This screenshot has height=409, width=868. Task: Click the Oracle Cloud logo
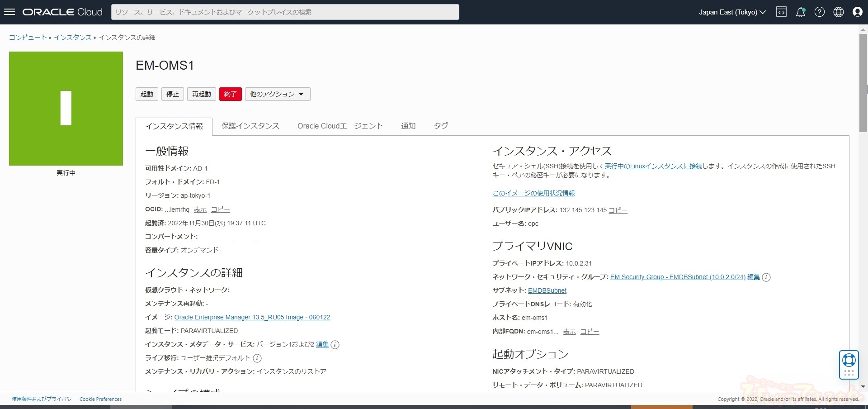pos(63,12)
